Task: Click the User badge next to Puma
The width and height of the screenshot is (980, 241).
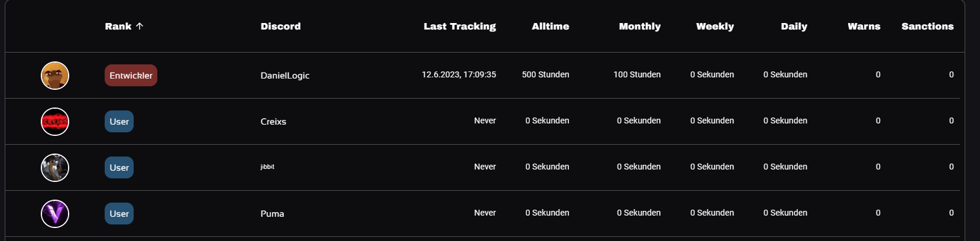Action: pos(119,214)
